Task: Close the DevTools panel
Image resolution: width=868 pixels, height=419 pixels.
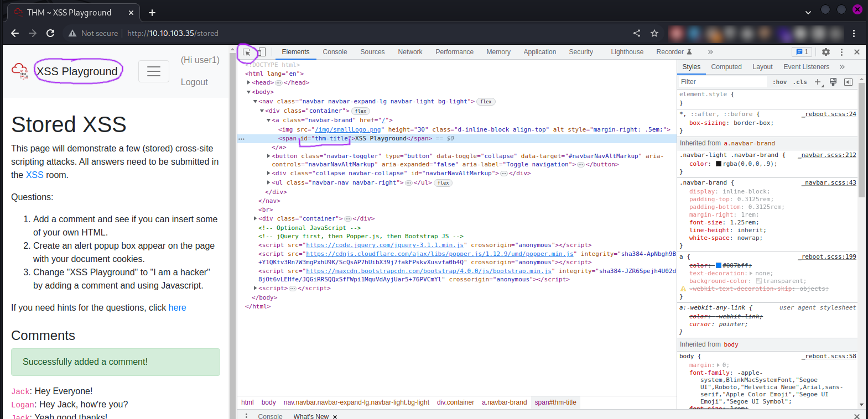Action: tap(857, 52)
